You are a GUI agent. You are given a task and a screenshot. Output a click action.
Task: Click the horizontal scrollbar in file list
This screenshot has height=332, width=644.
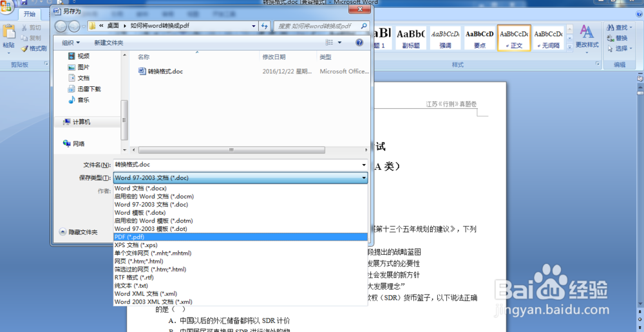[x=231, y=150]
